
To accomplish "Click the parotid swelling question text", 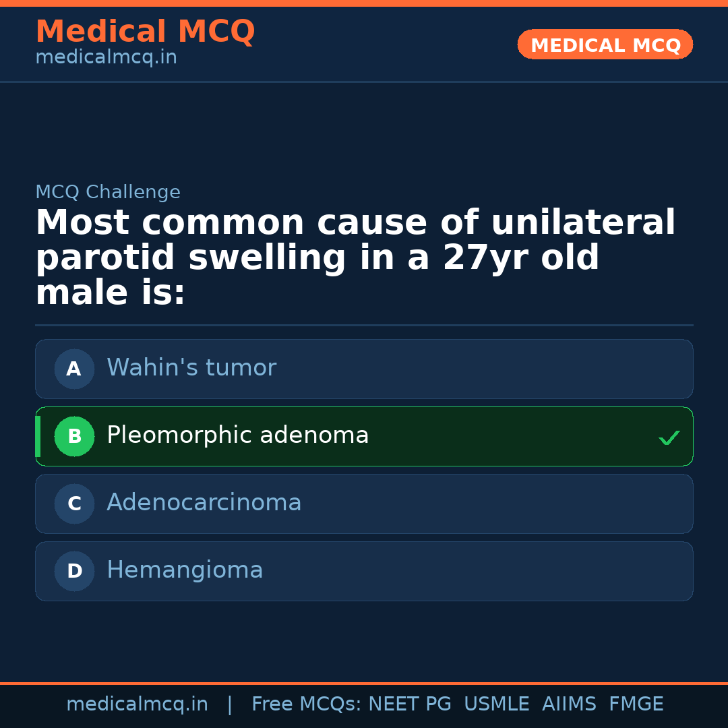I will tap(355, 258).
